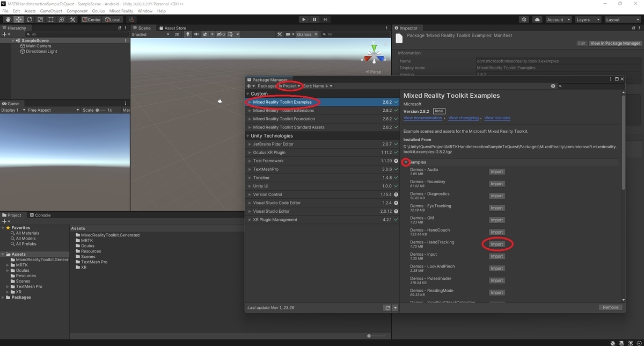Select the Move tool in toolbar

tap(19, 20)
